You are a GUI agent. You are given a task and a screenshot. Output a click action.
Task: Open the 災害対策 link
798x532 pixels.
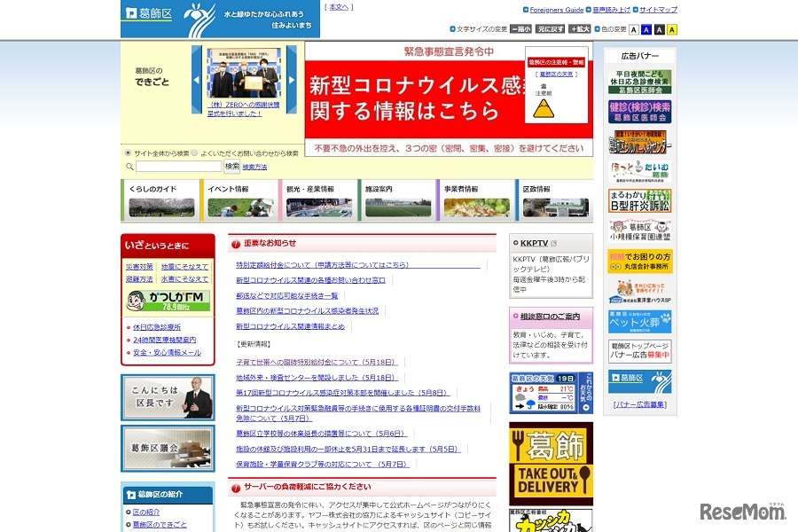pyautogui.click(x=139, y=267)
